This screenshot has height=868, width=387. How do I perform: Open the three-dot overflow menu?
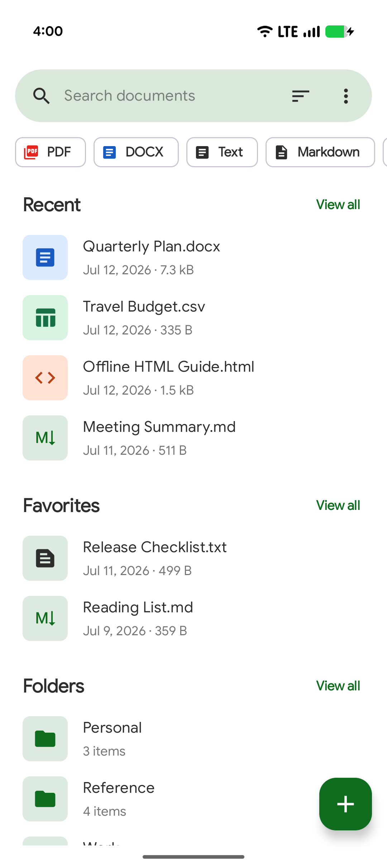(x=346, y=96)
